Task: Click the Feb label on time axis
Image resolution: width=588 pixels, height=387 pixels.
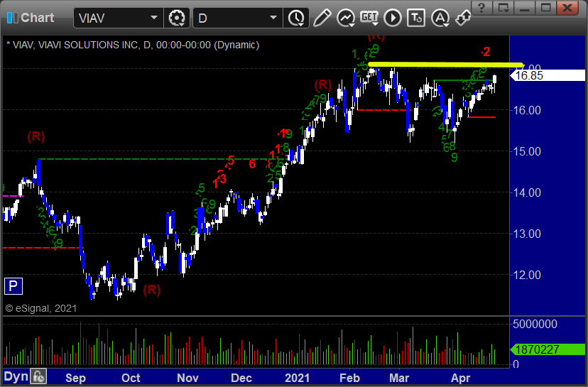Action: [349, 378]
